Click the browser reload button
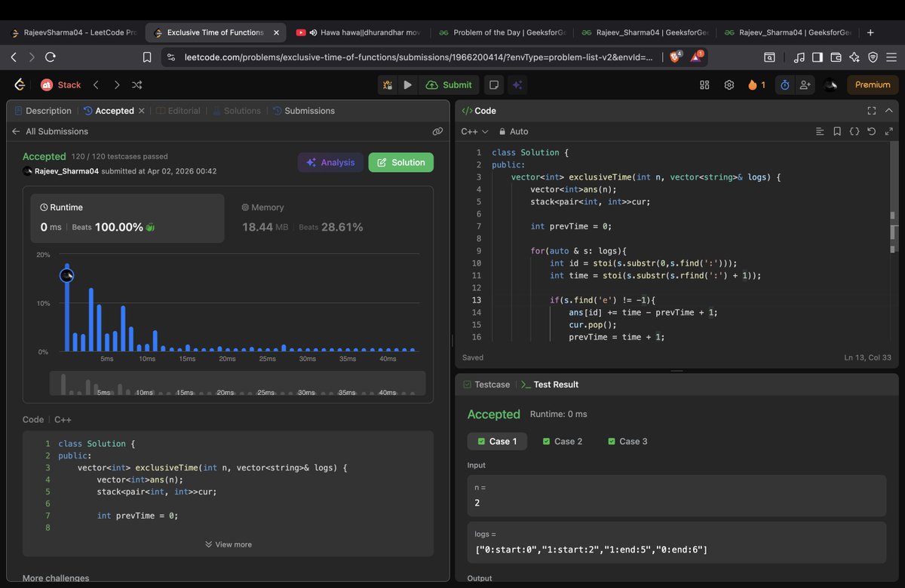 click(51, 57)
